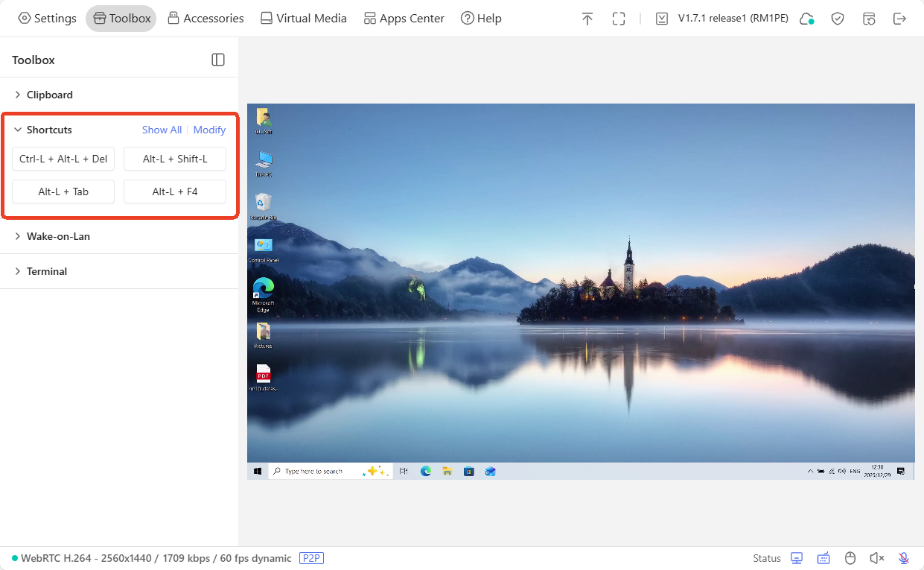
Task: Click the power control icon near top right
Action: click(869, 18)
